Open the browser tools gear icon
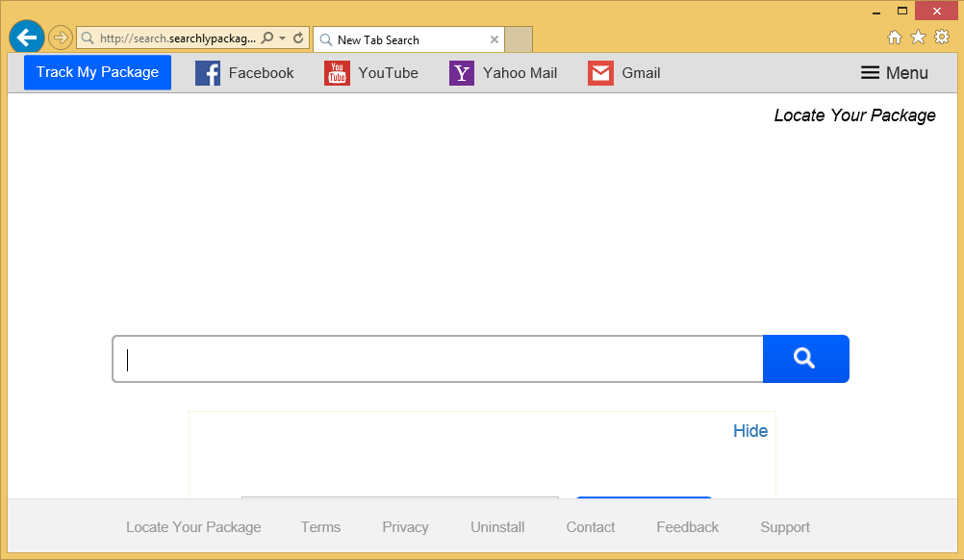This screenshot has height=560, width=964. pyautogui.click(x=942, y=38)
